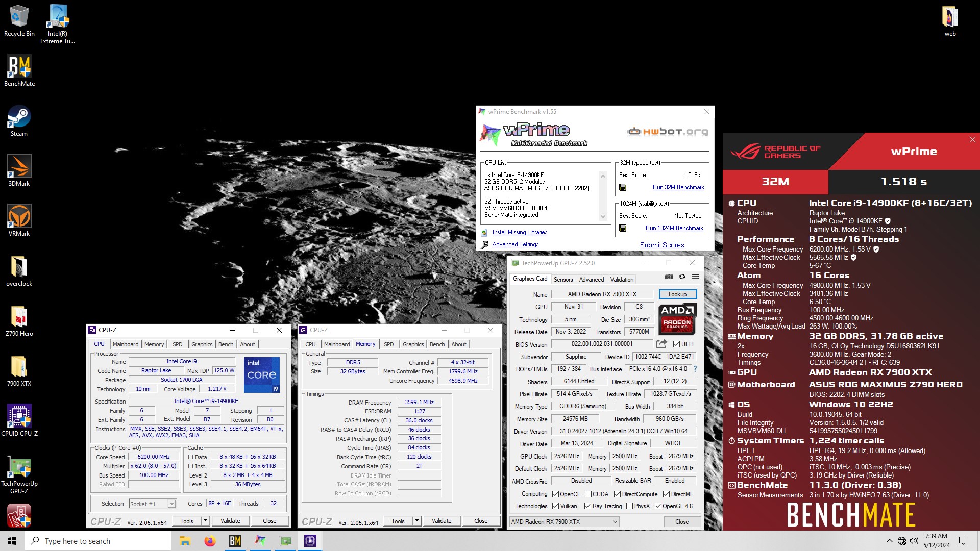Click the Windows taskbar search box
This screenshot has height=551, width=980.
(x=98, y=541)
